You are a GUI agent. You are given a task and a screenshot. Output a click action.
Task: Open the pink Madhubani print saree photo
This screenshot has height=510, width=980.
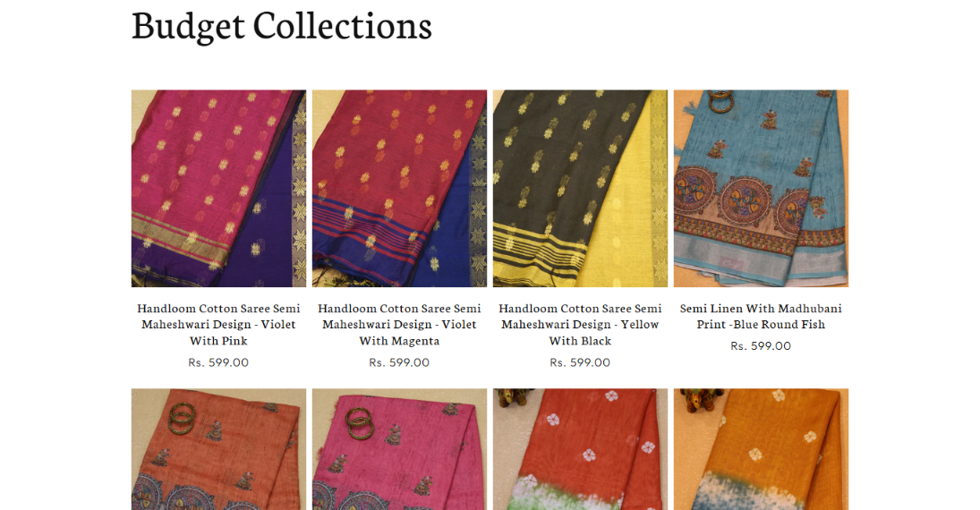tap(399, 449)
